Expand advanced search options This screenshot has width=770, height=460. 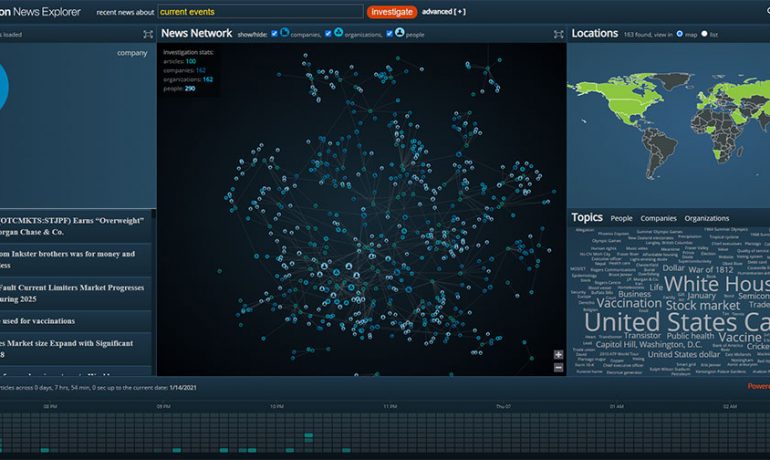point(444,12)
